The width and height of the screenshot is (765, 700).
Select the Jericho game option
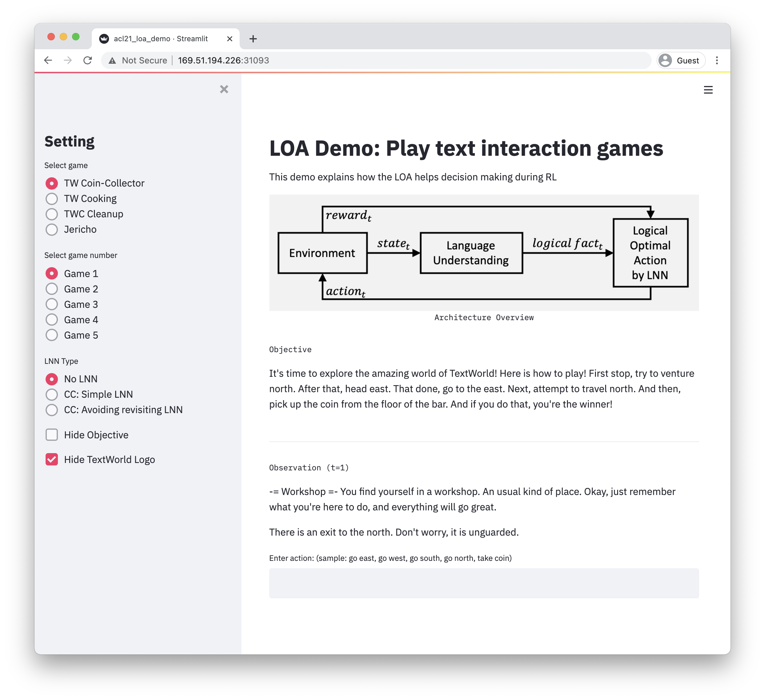(x=52, y=229)
